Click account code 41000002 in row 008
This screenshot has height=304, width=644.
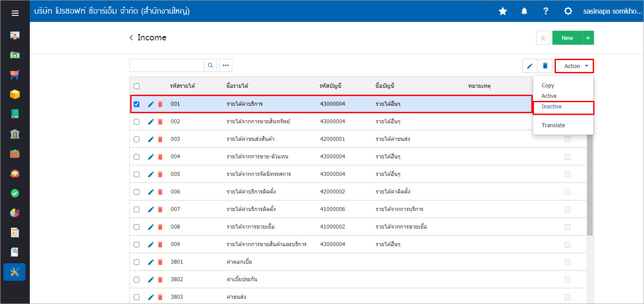pos(332,227)
